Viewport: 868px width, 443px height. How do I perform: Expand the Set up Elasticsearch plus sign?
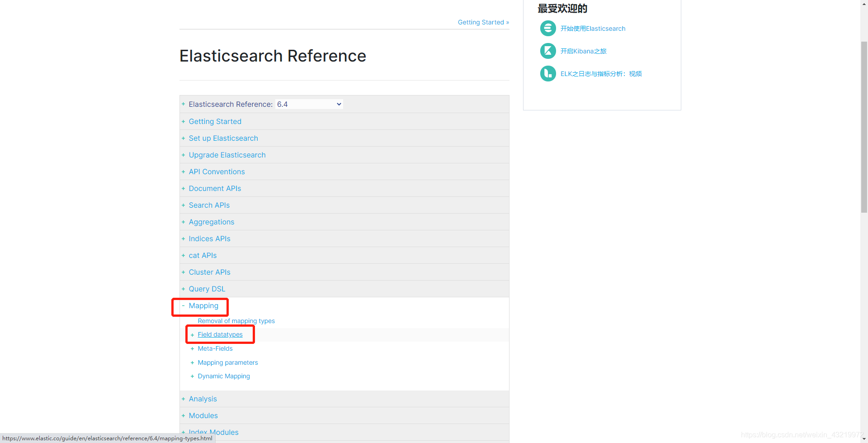[184, 138]
